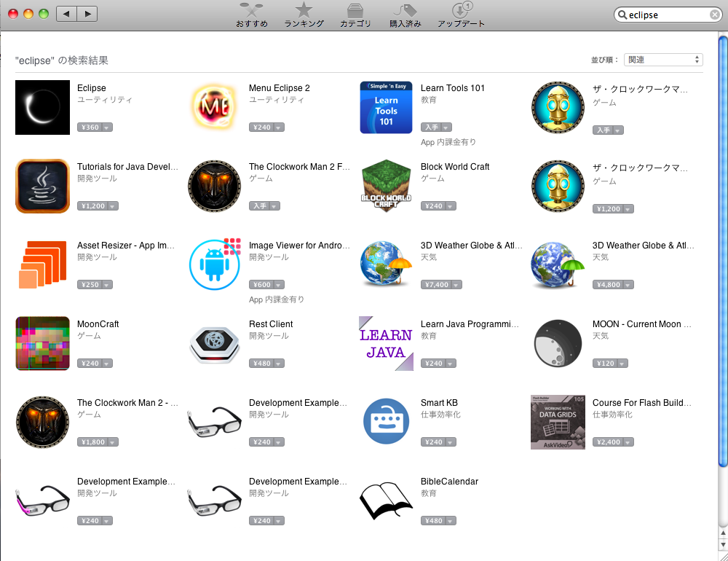
Task: Expand arrow beside Image Viewer ¥600
Action: click(x=279, y=284)
